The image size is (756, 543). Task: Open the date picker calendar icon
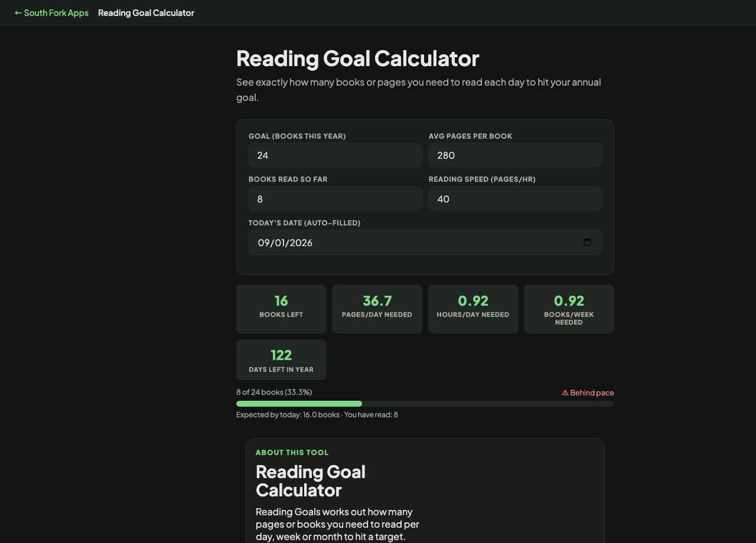(x=587, y=243)
